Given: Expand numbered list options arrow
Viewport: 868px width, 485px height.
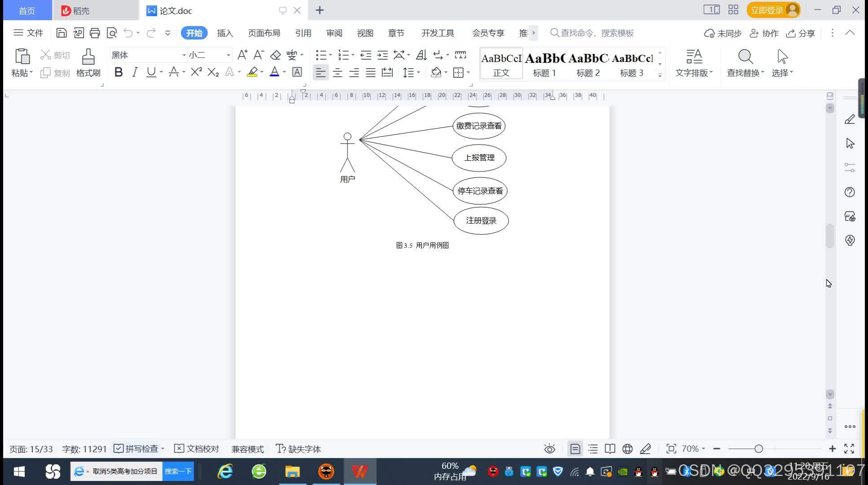Looking at the screenshot, I should (x=353, y=55).
